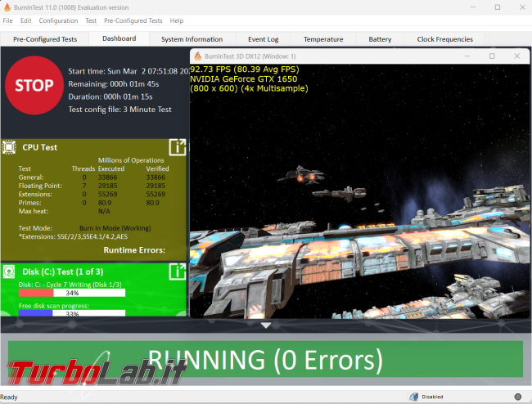This screenshot has width=532, height=404.
Task: Minimize the main BurnInTest window
Action: pyautogui.click(x=473, y=7)
